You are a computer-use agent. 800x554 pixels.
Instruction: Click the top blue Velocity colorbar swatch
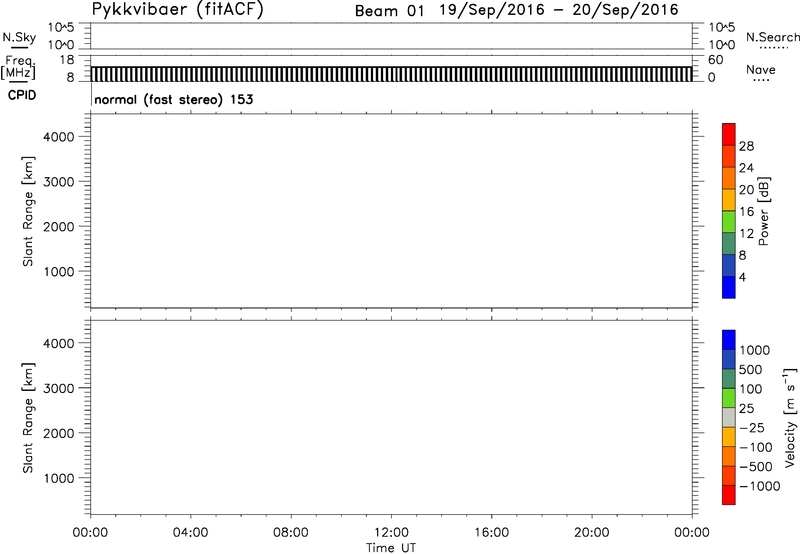click(729, 340)
